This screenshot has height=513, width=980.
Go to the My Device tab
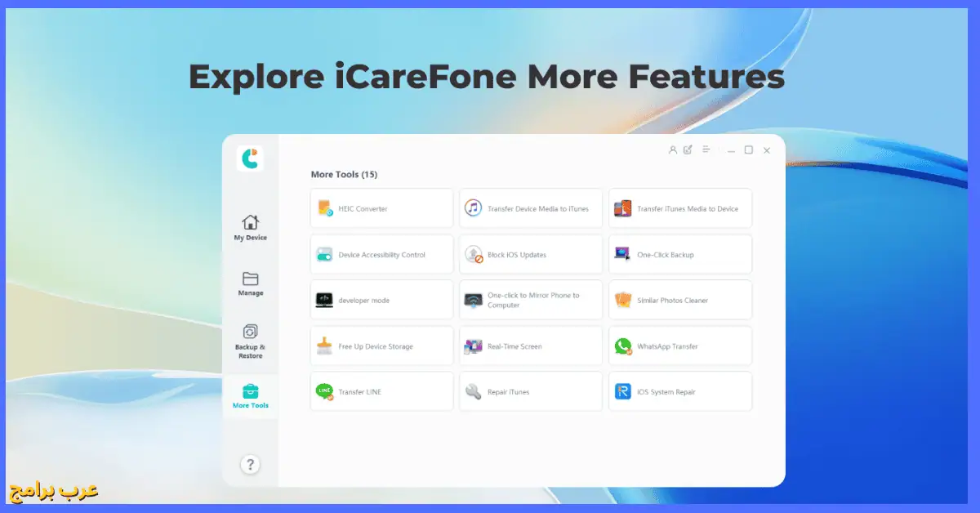[250, 227]
